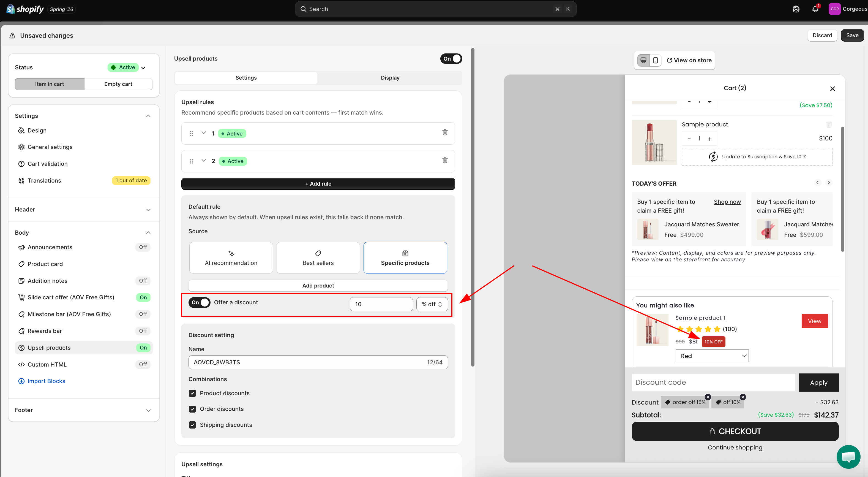Click the Gorgeous store avatar

tap(834, 9)
